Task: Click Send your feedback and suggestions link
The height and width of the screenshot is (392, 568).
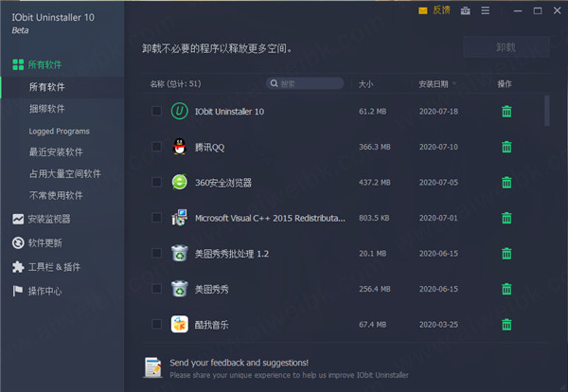Action: click(x=239, y=363)
